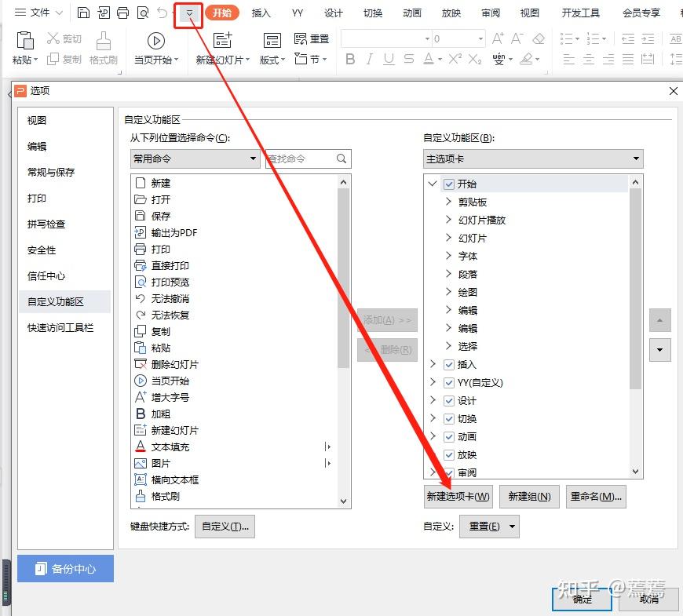Expand the 剪贴板 group in the tree
Screen dimensions: 683x616
click(448, 202)
